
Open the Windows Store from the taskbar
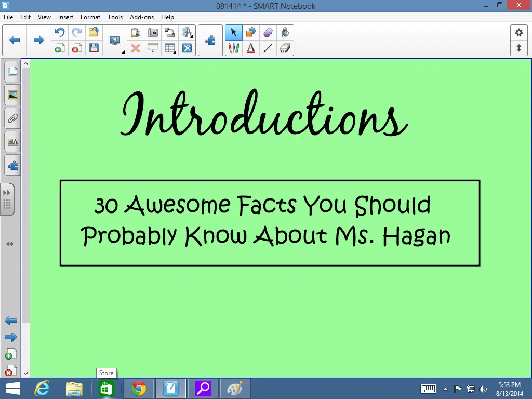(106, 389)
